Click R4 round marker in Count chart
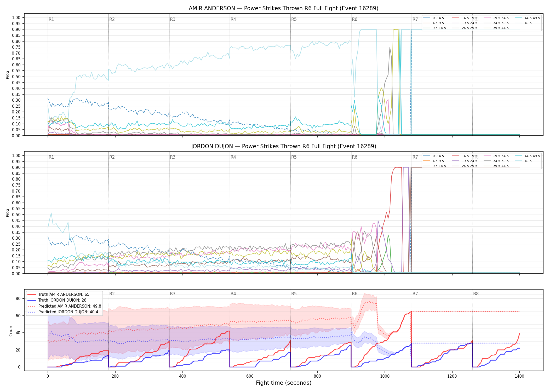The image size is (549, 392). click(233, 294)
